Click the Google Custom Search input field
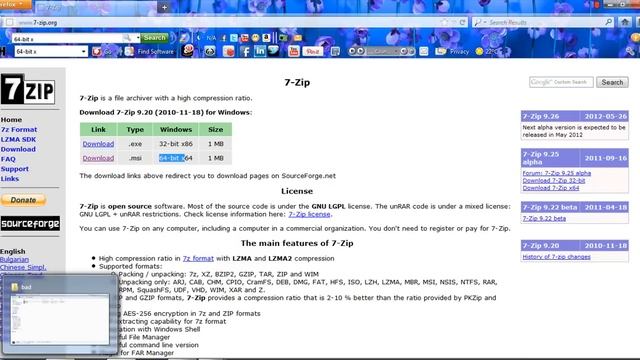 click(x=561, y=82)
